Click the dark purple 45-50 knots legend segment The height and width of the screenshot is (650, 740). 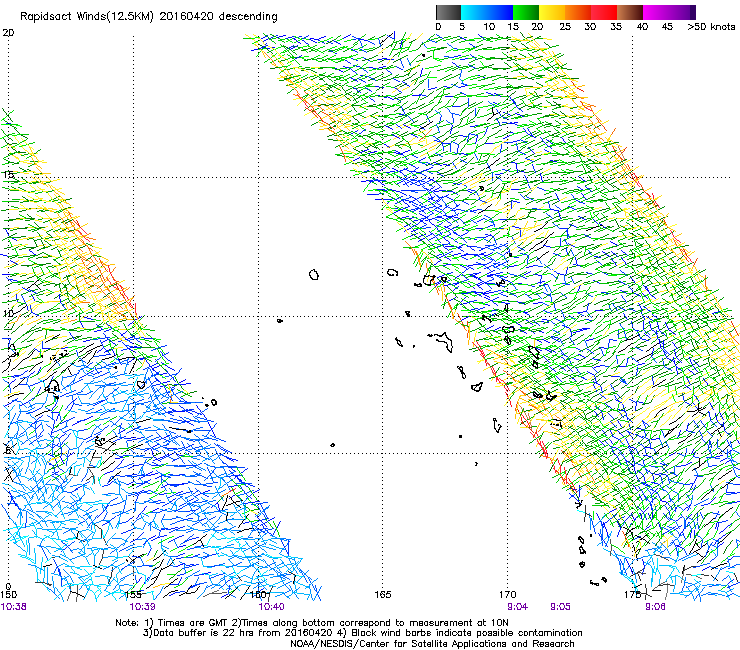coord(682,12)
